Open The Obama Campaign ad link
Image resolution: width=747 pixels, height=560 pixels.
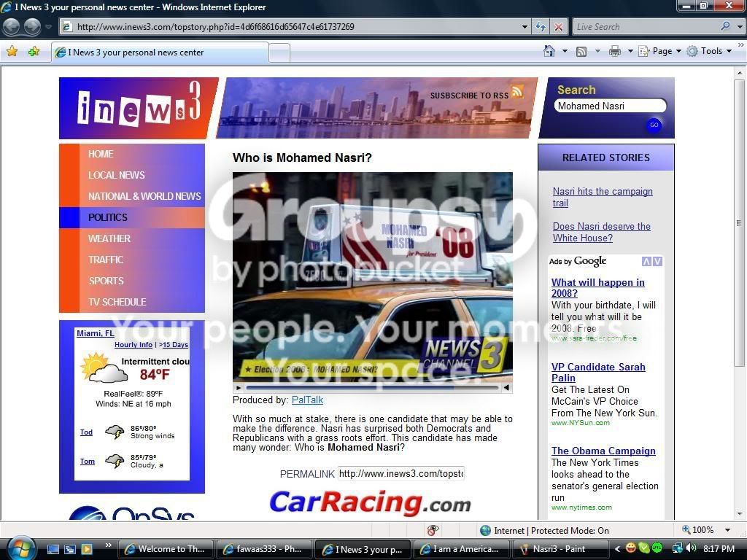pos(603,451)
